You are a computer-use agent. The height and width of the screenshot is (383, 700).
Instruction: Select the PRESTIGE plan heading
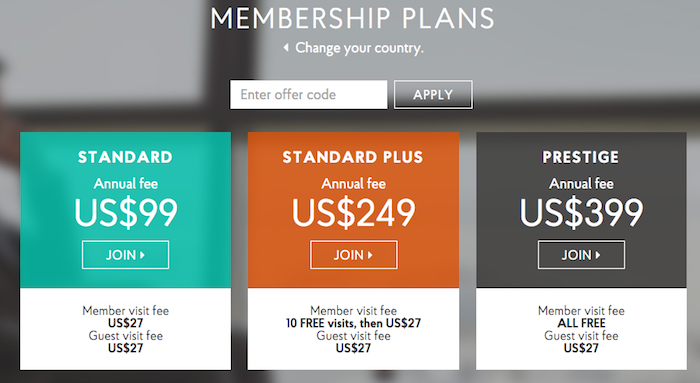click(581, 157)
